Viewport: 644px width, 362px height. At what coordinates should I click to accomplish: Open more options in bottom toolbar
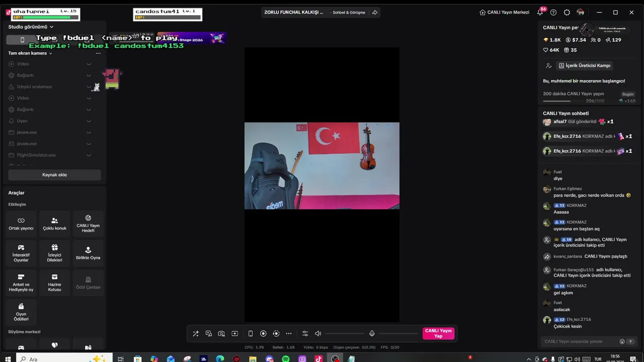coord(289,333)
